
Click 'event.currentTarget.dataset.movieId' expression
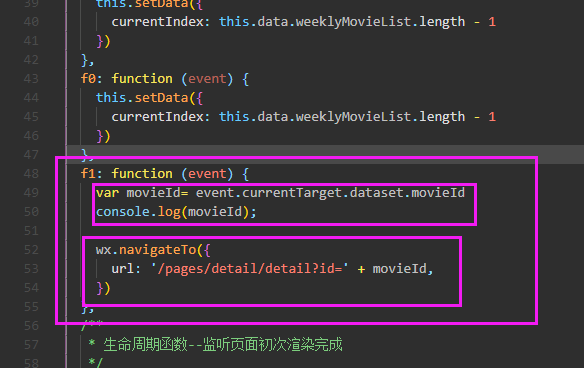pyautogui.click(x=330, y=193)
